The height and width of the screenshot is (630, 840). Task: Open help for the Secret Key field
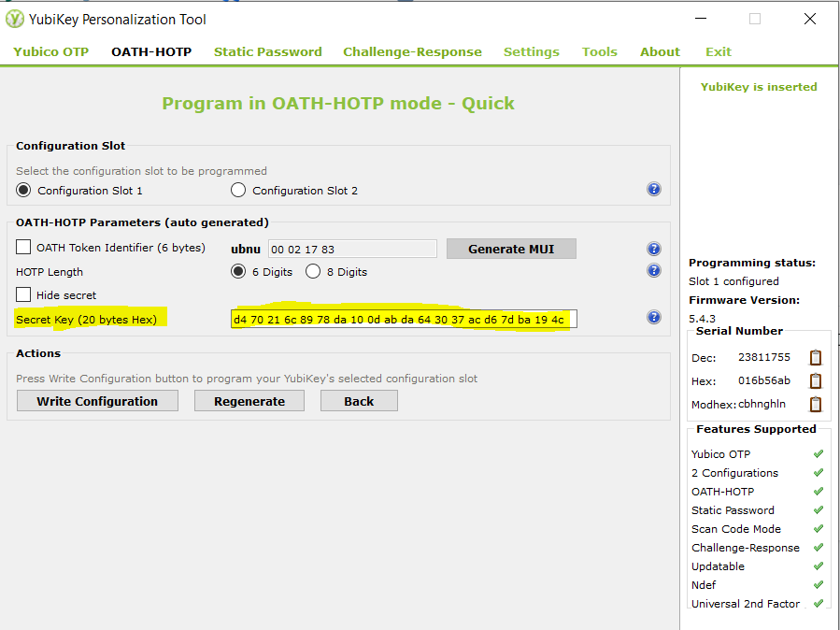click(x=653, y=317)
